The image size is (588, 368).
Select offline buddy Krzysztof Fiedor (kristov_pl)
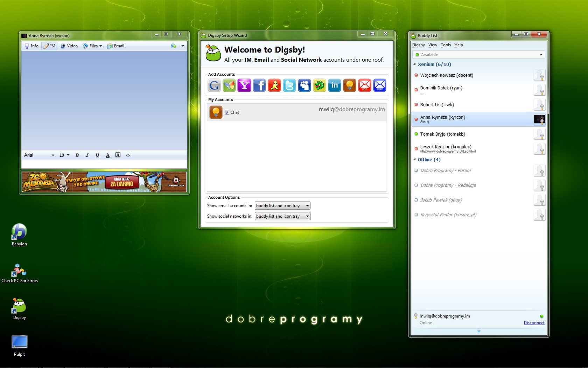[x=478, y=215]
